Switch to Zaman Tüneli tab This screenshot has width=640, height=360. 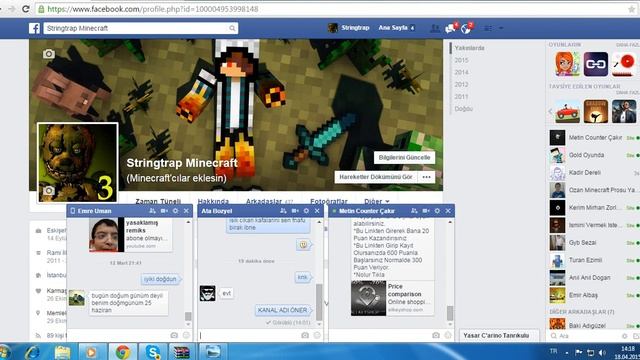coord(158,201)
